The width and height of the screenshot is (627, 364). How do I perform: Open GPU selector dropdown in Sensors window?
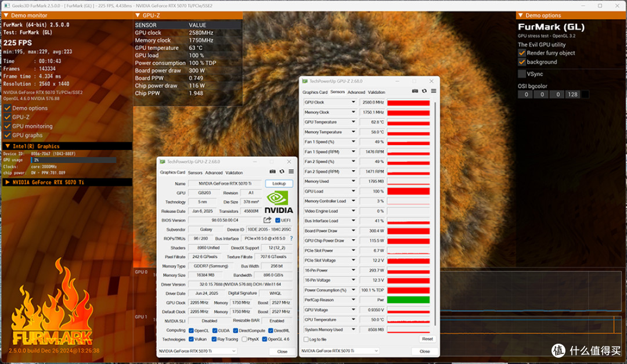pos(340,351)
